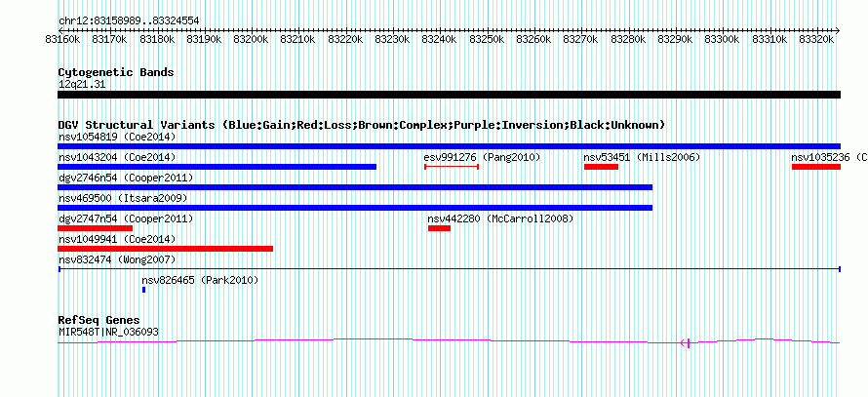Click the nsv53451 red loss bar
The image size is (868, 397).
pos(601,167)
